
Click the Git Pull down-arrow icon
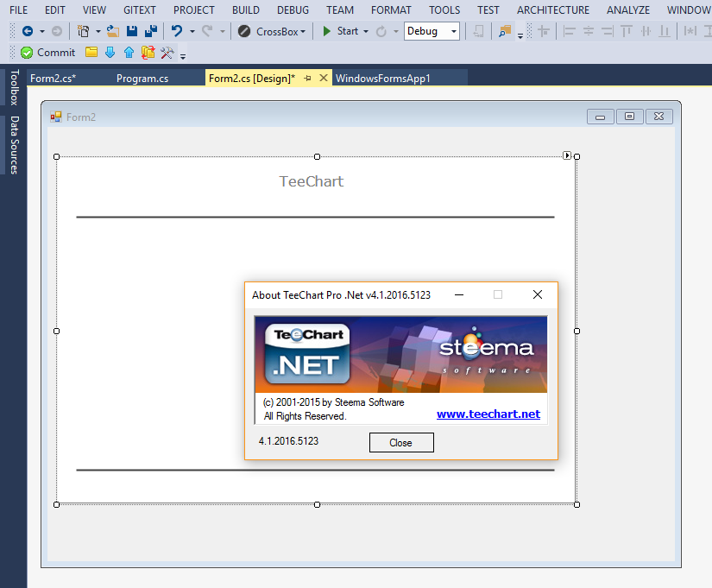click(110, 53)
